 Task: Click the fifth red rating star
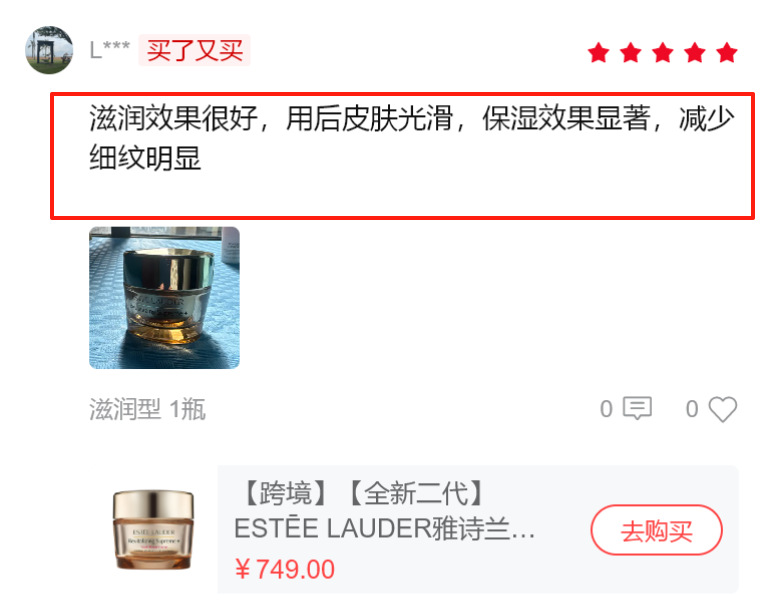727,52
